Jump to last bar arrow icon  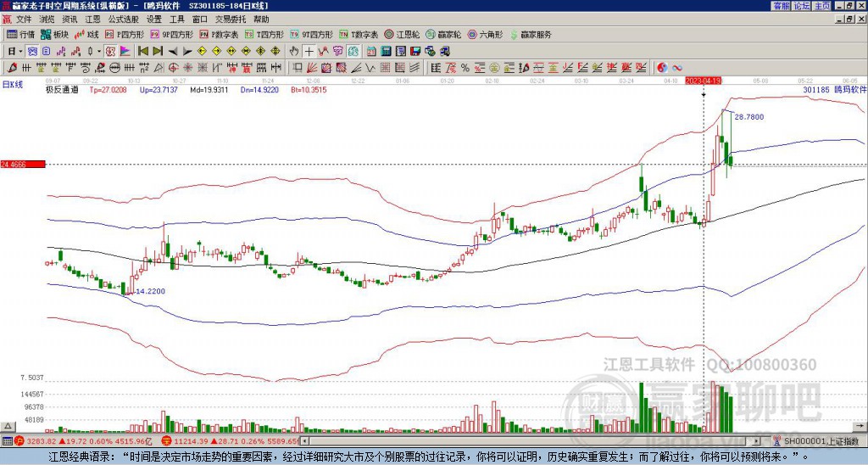pos(158,52)
